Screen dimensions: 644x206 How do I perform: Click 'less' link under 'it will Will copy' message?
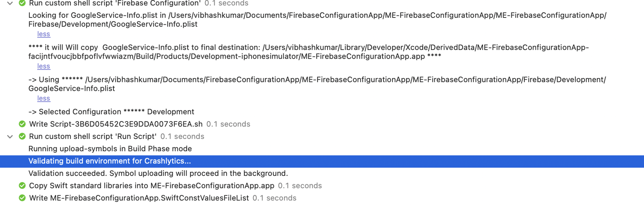44,66
